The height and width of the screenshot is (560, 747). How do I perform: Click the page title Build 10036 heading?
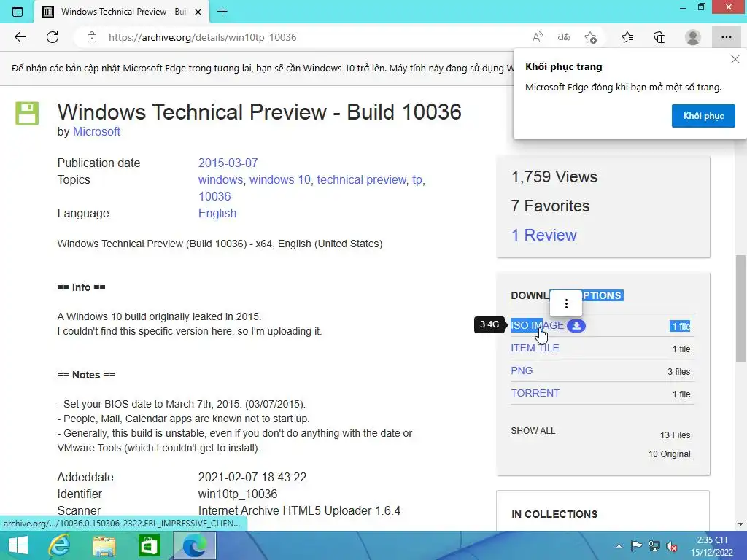[x=260, y=112]
